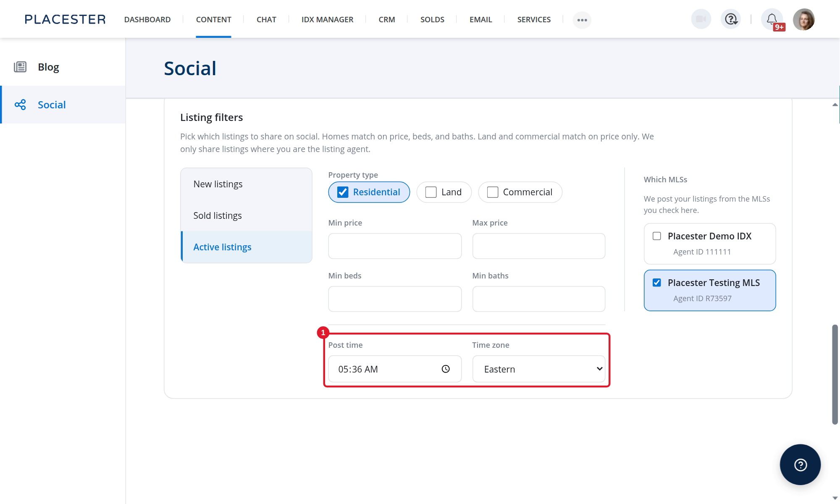This screenshot has width=840, height=504.
Task: Check the Land property type
Action: pos(431,192)
